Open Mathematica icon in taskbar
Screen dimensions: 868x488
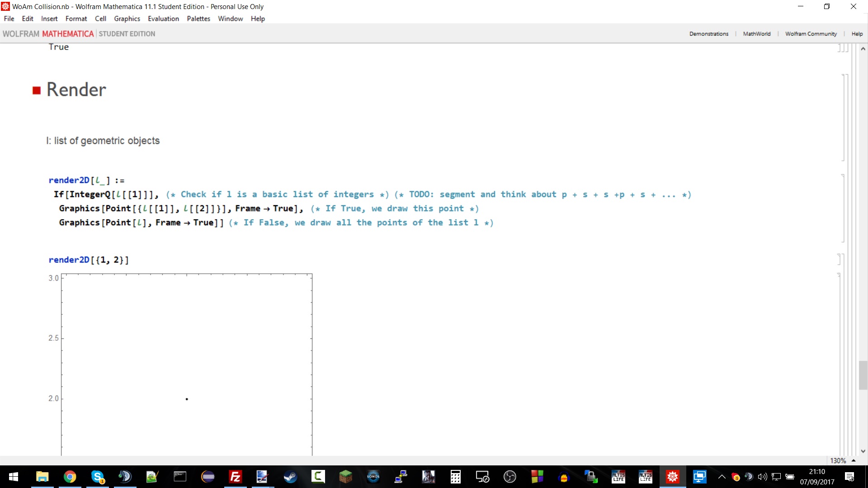pyautogui.click(x=672, y=477)
